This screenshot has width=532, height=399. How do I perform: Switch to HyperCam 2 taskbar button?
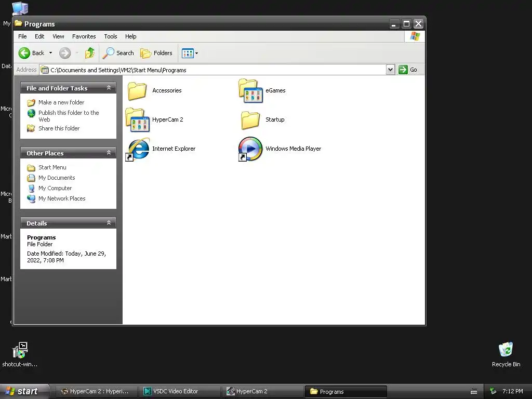point(263,392)
